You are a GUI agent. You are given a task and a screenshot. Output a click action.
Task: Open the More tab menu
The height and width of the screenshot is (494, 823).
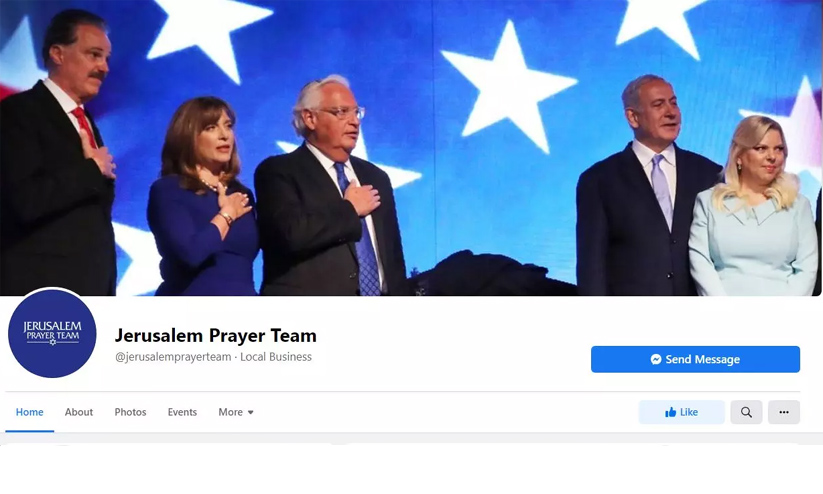[x=236, y=412]
